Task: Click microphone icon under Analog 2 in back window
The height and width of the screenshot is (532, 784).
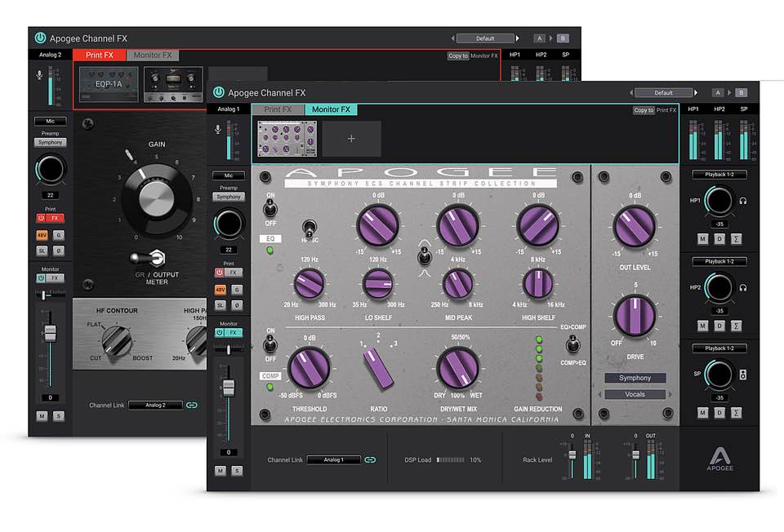Action: coord(39,74)
